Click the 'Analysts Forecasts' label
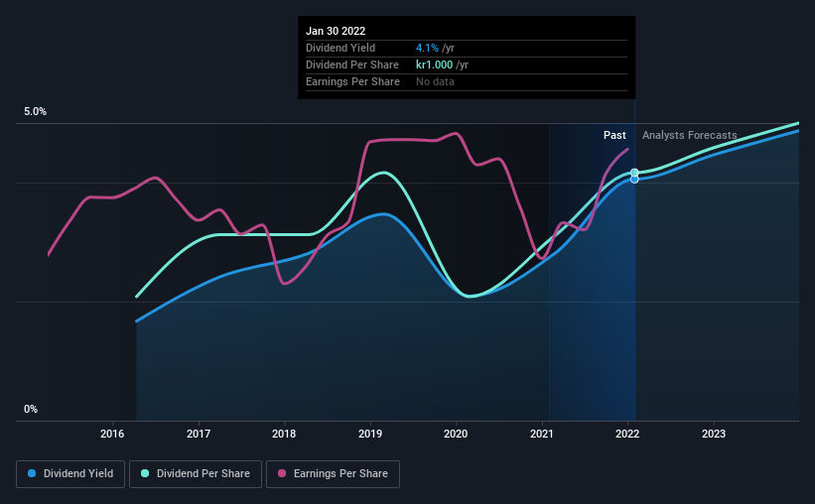This screenshot has width=815, height=504. coord(690,135)
